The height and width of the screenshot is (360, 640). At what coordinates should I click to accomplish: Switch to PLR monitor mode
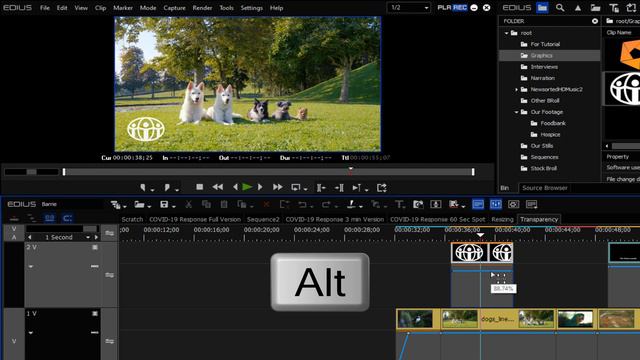[x=444, y=7]
